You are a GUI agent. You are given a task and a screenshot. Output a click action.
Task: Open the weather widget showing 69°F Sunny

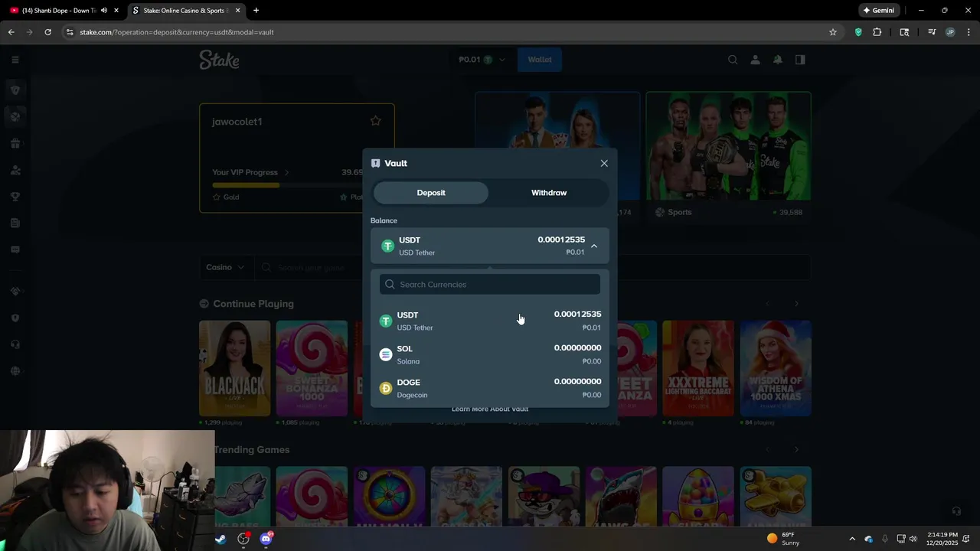tap(783, 539)
